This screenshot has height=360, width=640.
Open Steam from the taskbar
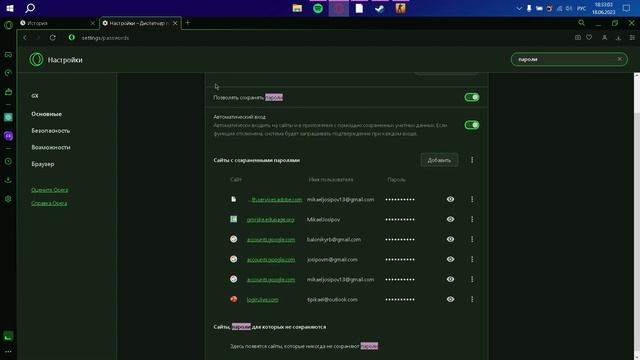tap(380, 8)
